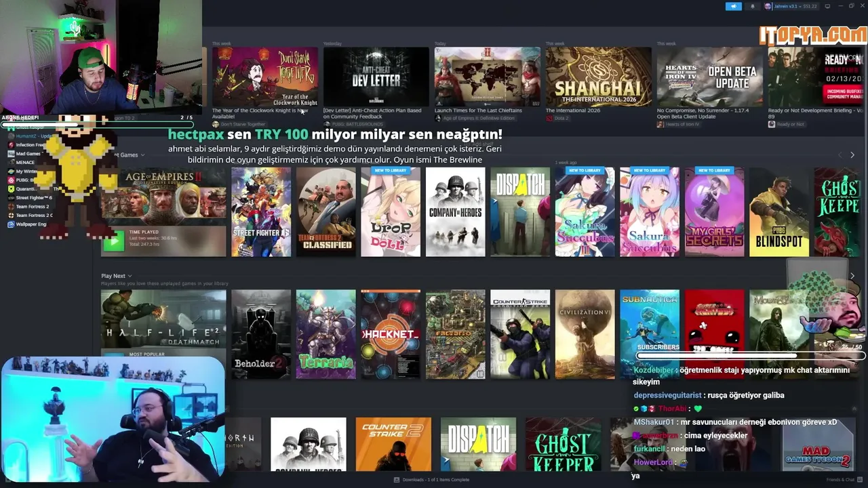
Task: Open the Don't Starve Together source icon under news
Action: pyautogui.click(x=216, y=125)
